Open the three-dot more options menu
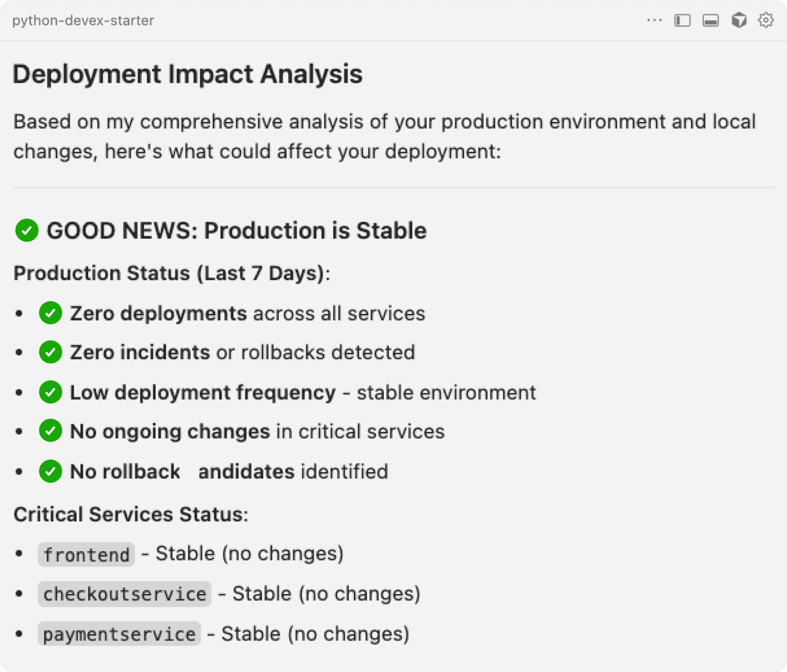 point(654,20)
